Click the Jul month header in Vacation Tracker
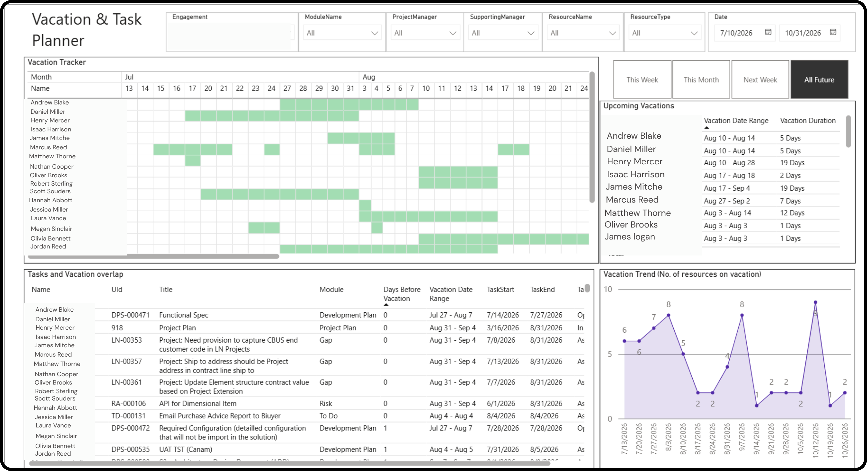 tap(129, 77)
